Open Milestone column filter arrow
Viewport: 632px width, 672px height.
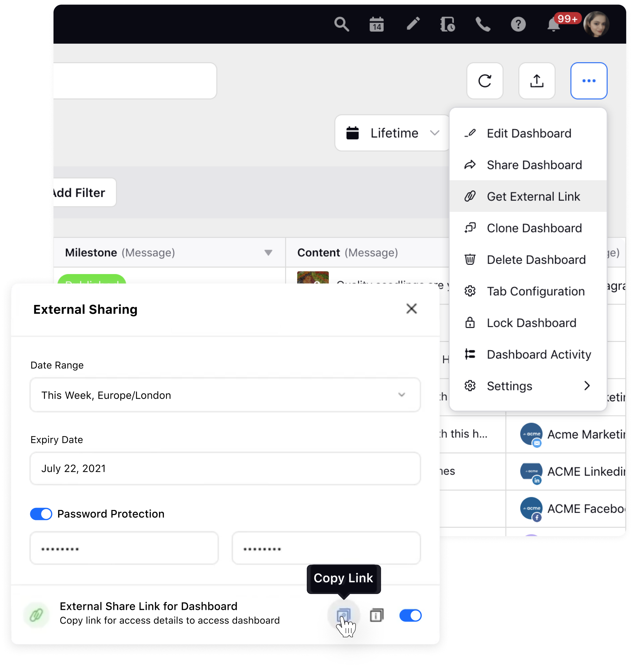[x=269, y=253]
